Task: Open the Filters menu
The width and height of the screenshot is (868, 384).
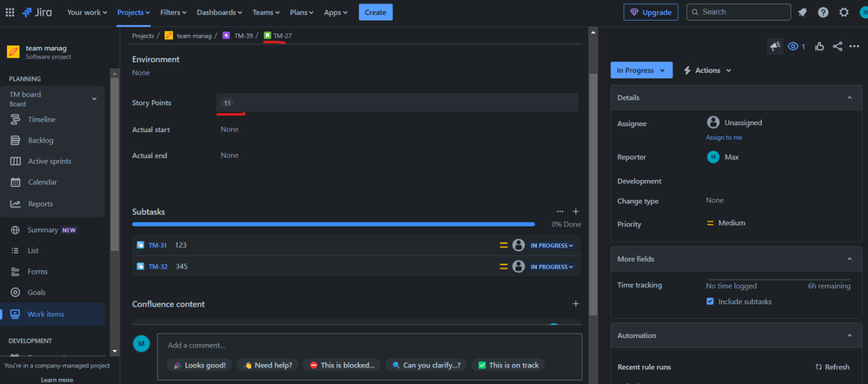Action: [x=173, y=12]
